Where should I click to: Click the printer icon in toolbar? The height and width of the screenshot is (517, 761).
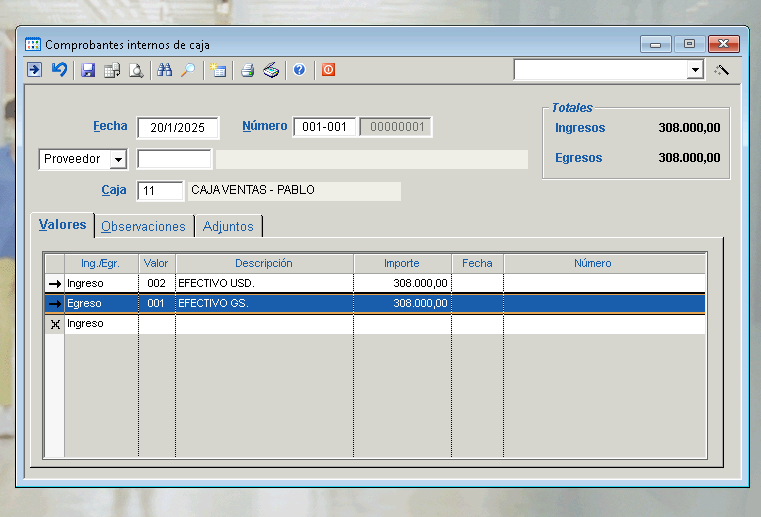coord(246,70)
